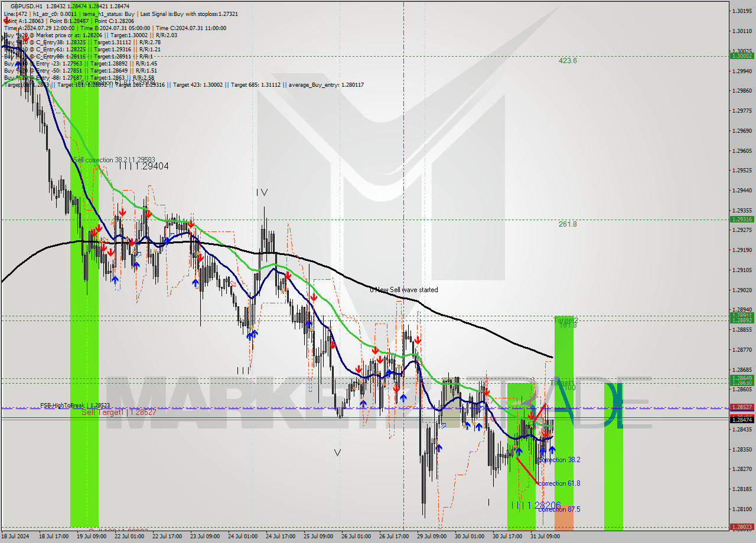This screenshot has height=543, width=756.
Task: Click the 1.28770 price axis value
Action: click(742, 350)
